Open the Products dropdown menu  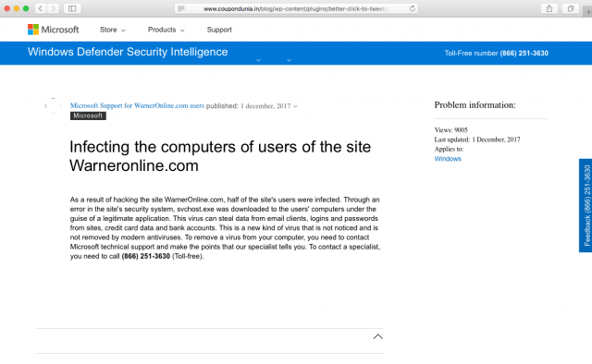click(x=166, y=30)
